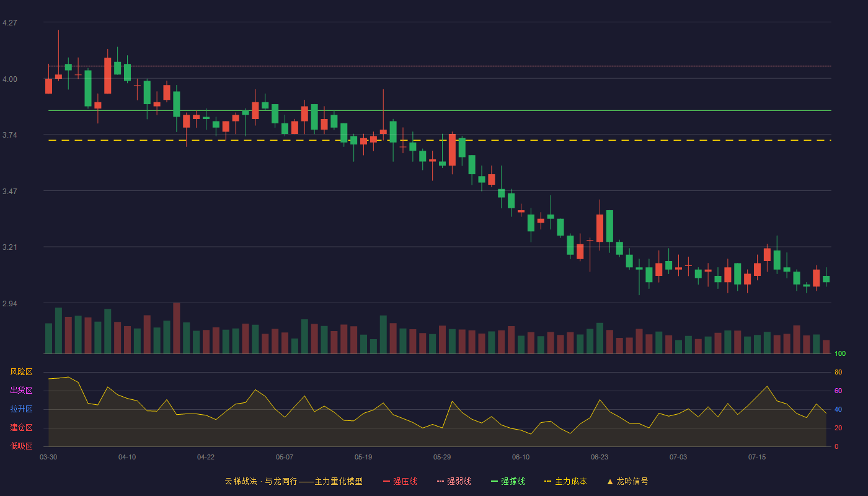868x496 pixels.
Task: Click the green line icon beside 强撑线
Action: pyautogui.click(x=494, y=481)
